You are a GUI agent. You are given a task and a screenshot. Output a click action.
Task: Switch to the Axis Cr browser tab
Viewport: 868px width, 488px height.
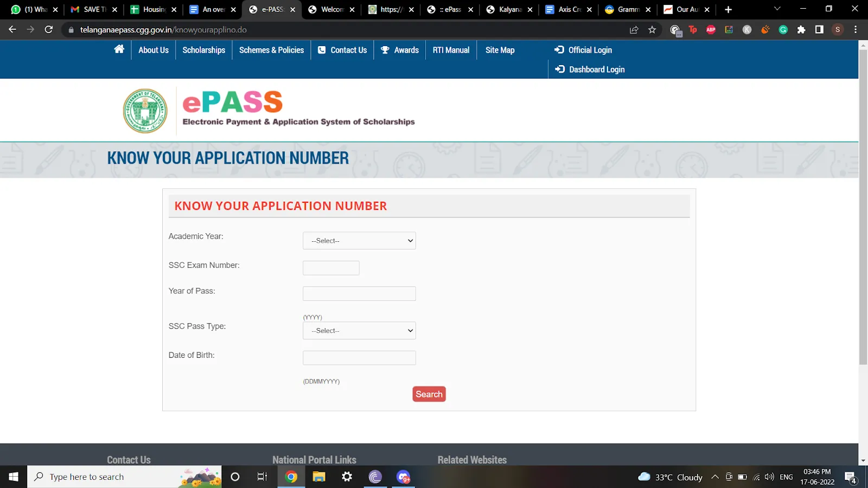pos(569,9)
